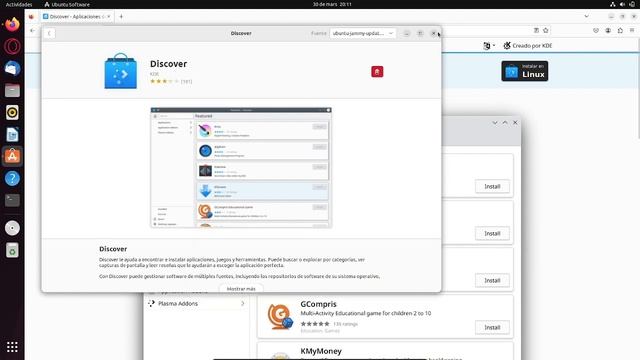Viewport: 640px width, 360px height.
Task: Click the disc drive icon in dock
Action: click(12, 228)
